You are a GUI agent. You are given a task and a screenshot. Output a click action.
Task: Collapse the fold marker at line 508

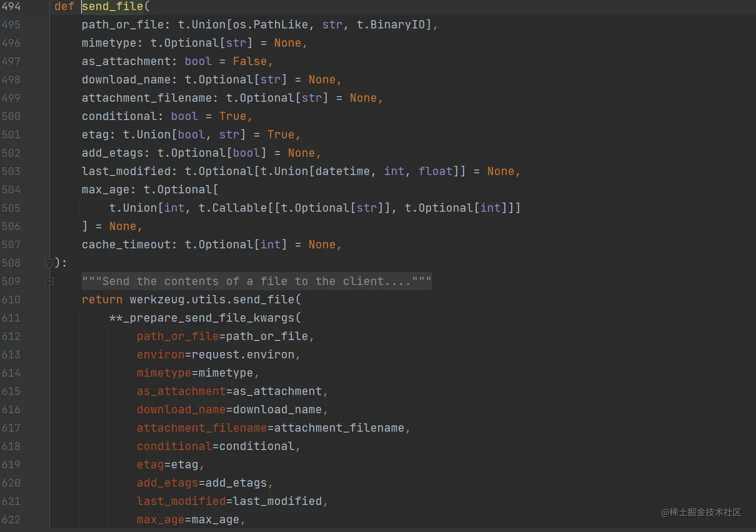(x=49, y=263)
